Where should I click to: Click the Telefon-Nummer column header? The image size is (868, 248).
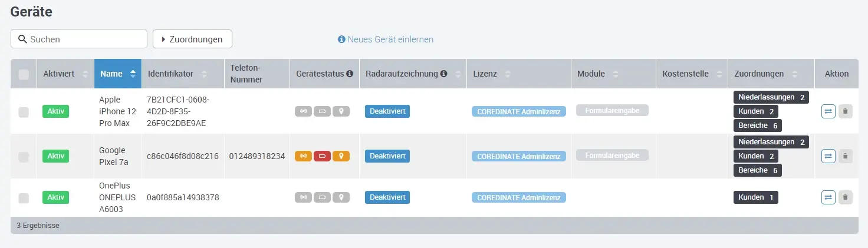point(257,74)
